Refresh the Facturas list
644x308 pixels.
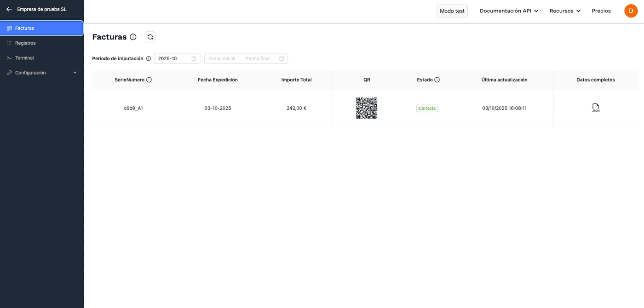tap(150, 37)
